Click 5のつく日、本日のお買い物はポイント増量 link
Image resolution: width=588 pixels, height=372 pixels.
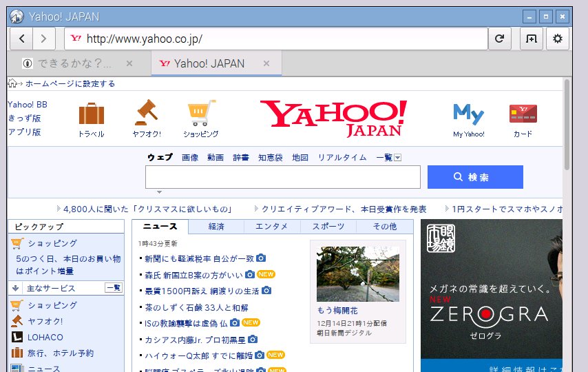[68, 265]
